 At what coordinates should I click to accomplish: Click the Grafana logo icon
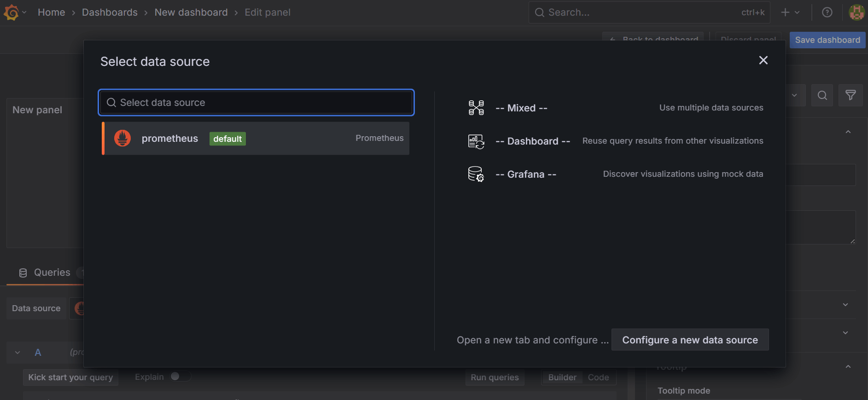[11, 12]
